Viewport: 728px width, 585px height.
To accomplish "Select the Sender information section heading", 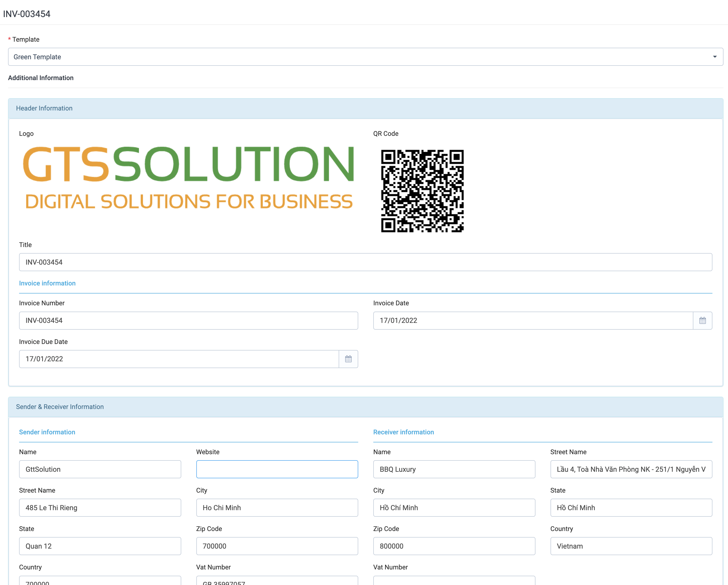I will pos(47,432).
